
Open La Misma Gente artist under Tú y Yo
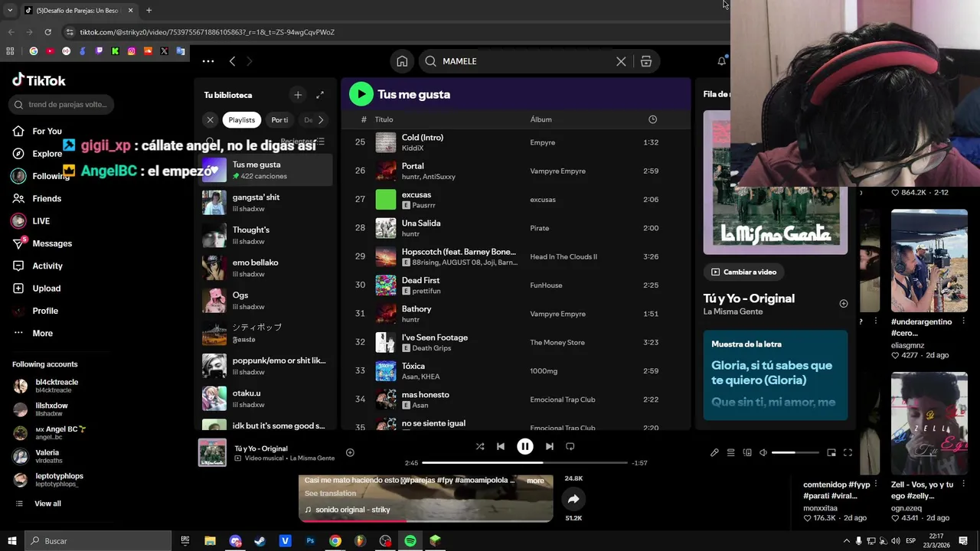pos(733,311)
